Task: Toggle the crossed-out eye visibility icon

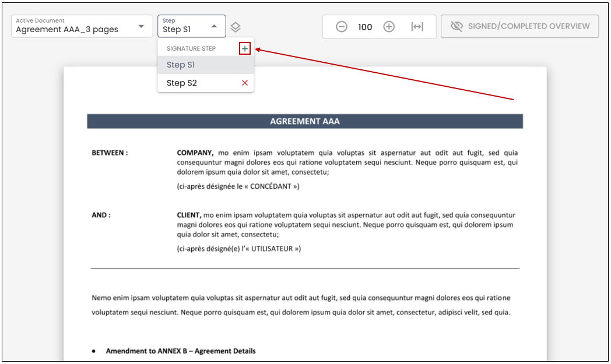Action: [x=457, y=26]
